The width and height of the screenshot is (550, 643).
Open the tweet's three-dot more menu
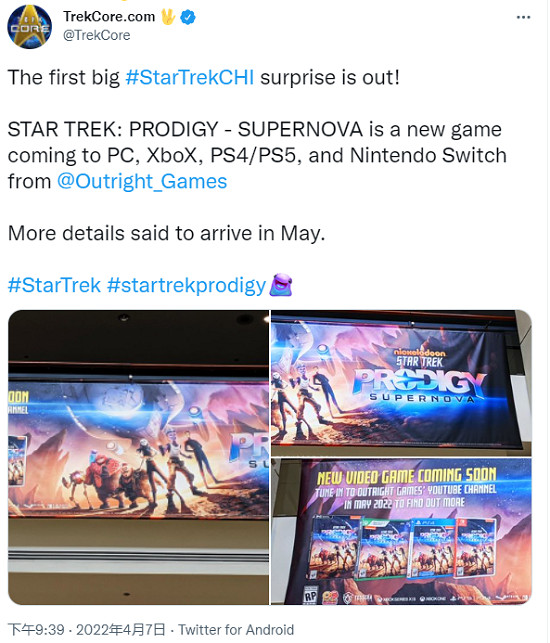[x=523, y=17]
